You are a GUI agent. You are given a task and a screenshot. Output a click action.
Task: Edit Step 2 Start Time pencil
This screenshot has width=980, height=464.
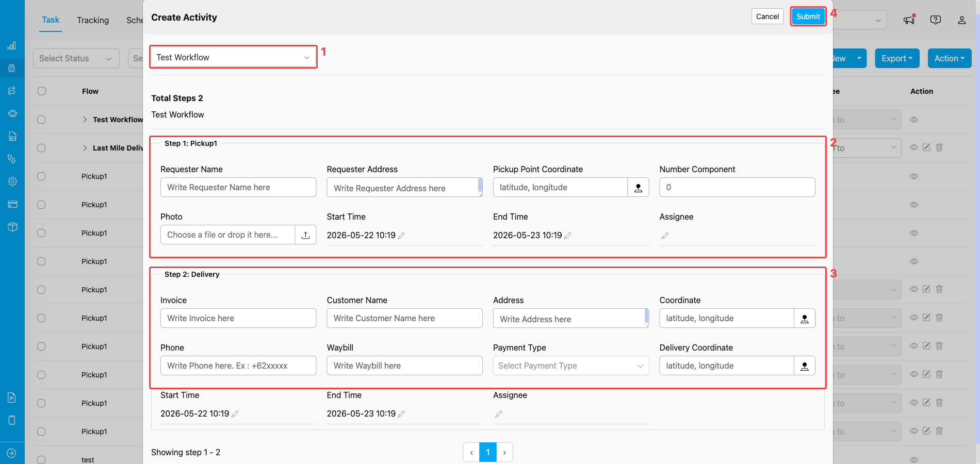[x=235, y=414]
